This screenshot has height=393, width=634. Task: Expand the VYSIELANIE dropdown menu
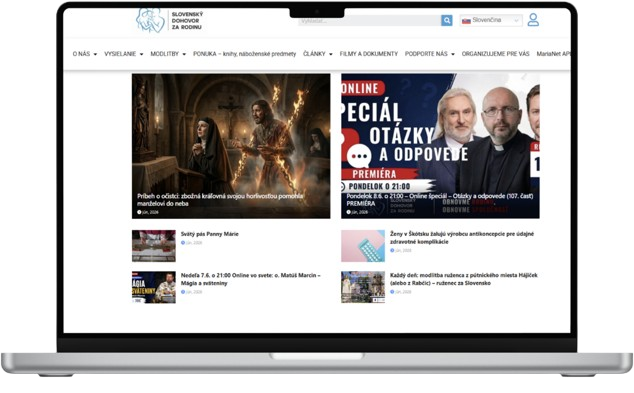point(124,54)
